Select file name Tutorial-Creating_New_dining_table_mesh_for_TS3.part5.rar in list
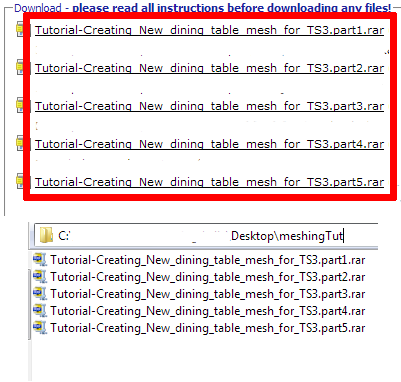 coord(208,328)
